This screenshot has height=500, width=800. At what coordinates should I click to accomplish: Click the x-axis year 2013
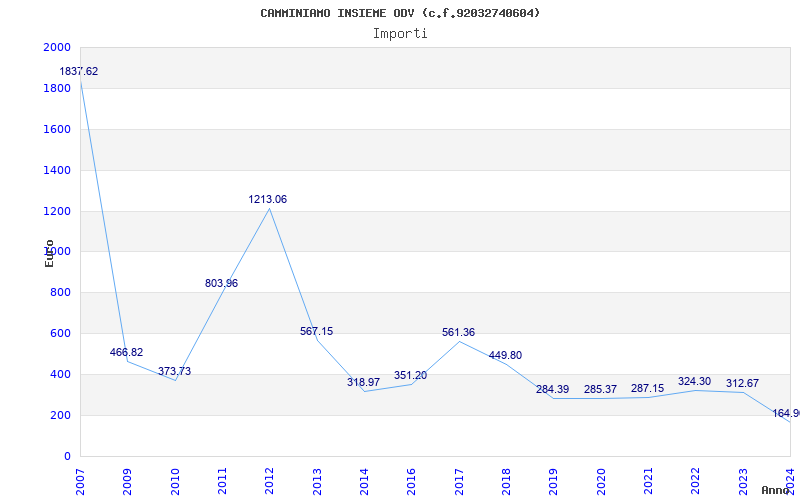317,482
